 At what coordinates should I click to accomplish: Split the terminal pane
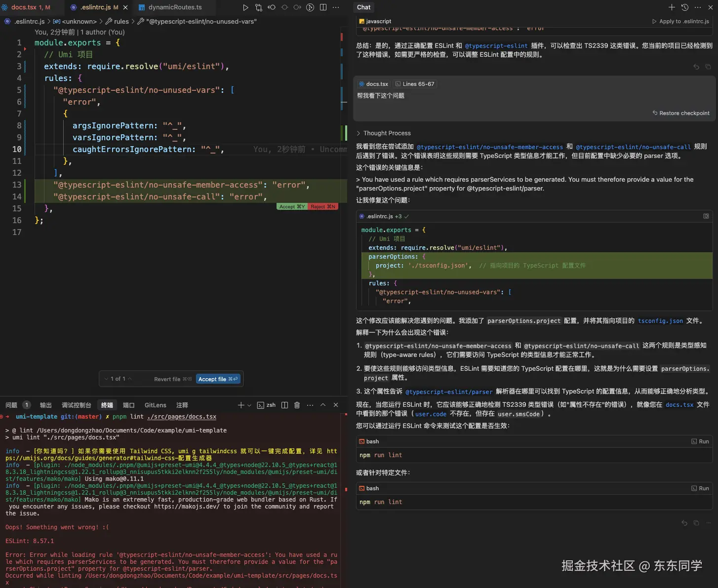[284, 405]
